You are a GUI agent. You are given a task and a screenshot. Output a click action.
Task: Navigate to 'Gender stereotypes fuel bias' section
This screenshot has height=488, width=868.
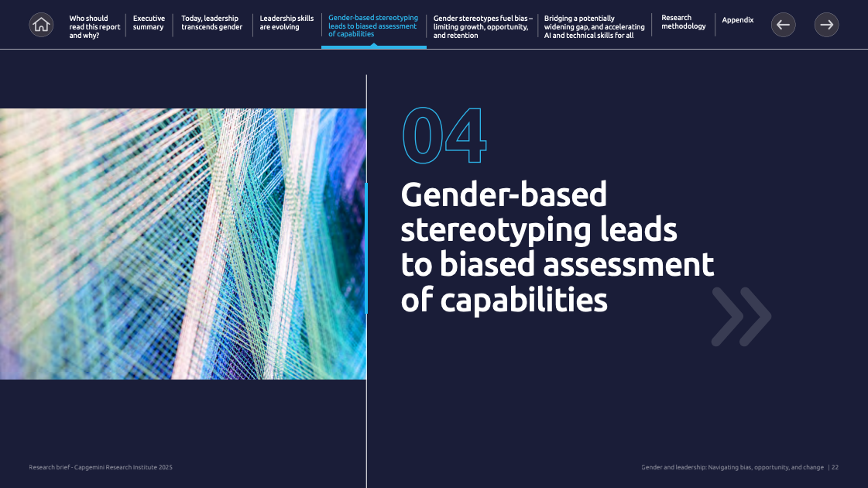coord(482,26)
